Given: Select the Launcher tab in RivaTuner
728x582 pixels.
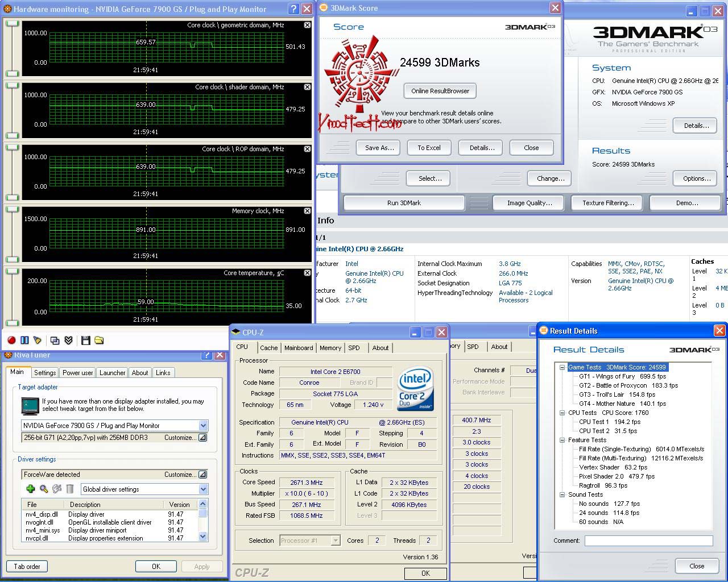Looking at the screenshot, I should tap(113, 373).
